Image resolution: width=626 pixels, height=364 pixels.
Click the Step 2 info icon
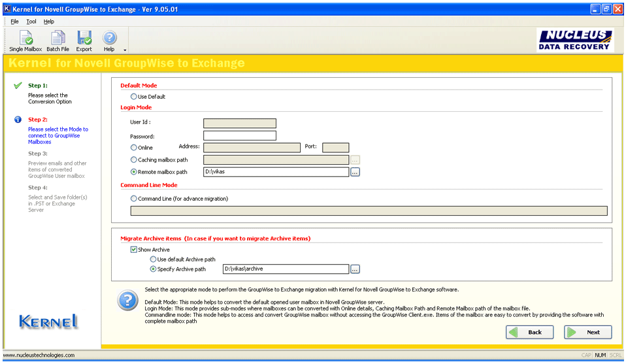point(18,120)
